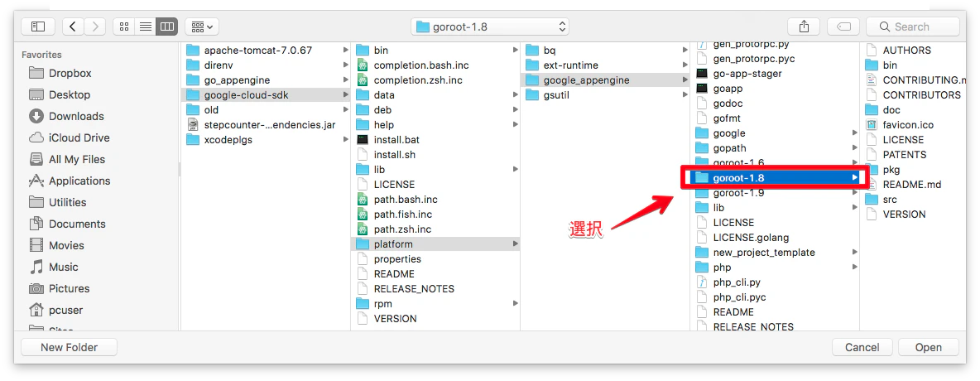Select the bq folder
Viewport: 980px width, 381px height.
pos(605,50)
